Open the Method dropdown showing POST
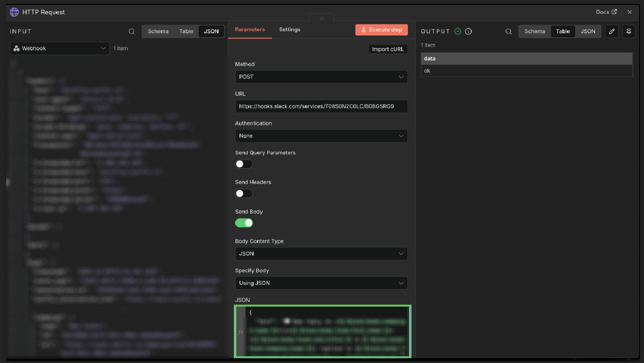The image size is (644, 363). [321, 77]
